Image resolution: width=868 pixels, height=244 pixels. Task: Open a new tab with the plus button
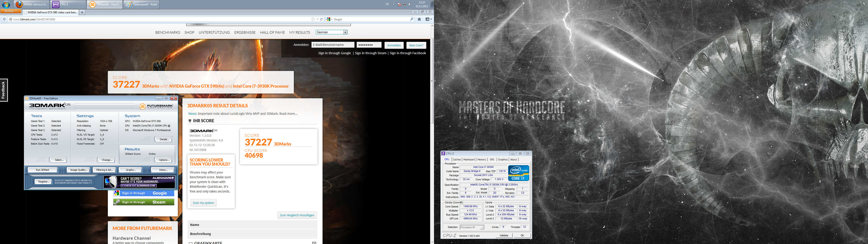(82, 12)
